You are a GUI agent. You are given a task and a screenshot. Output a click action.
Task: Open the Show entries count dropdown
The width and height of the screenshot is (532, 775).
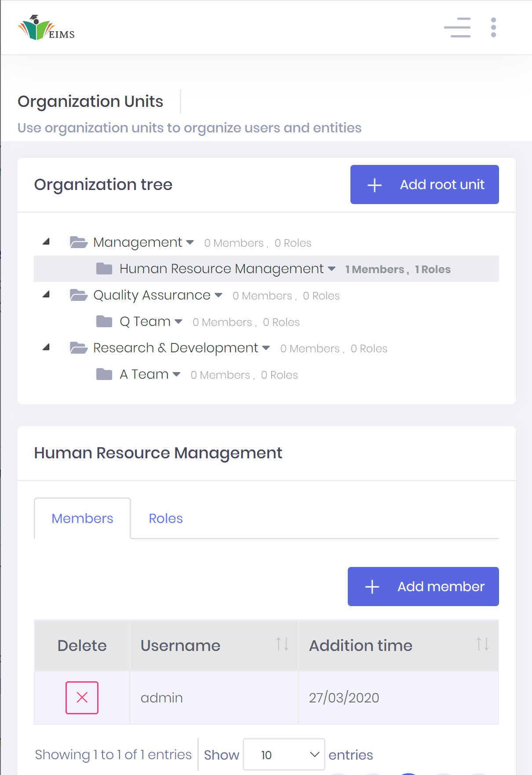click(x=284, y=754)
